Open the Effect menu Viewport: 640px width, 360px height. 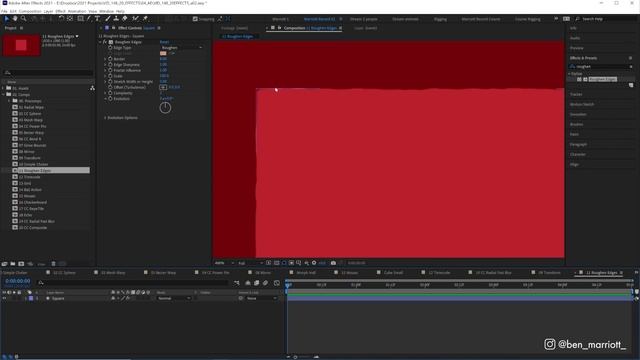(60, 11)
